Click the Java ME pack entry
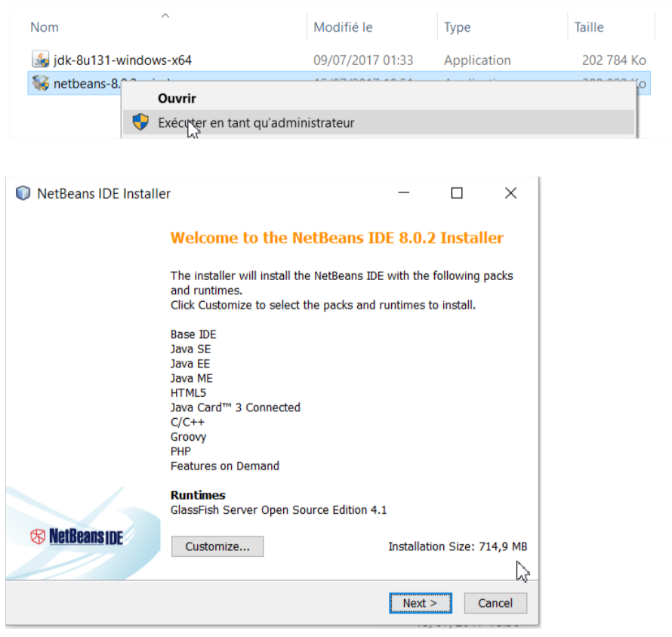 [x=192, y=378]
